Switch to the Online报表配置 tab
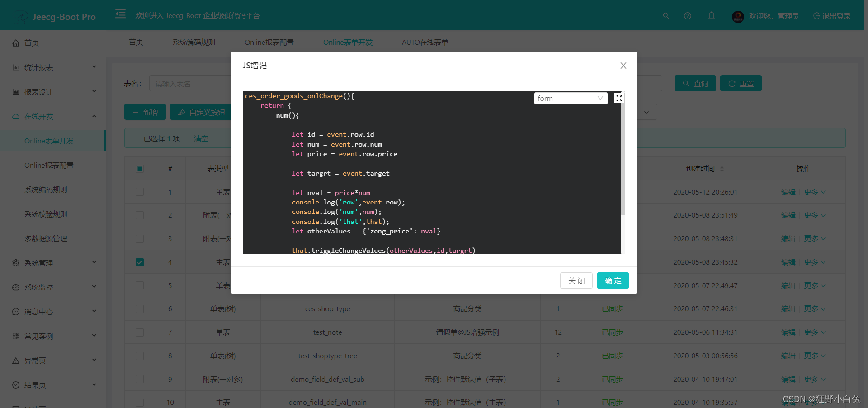 click(269, 42)
